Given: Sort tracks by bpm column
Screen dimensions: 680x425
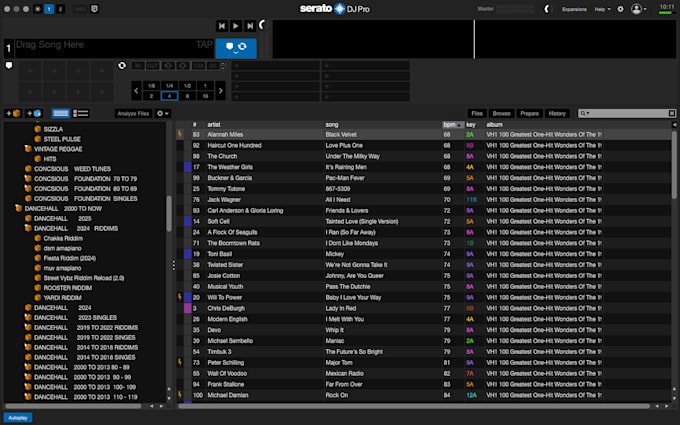Looking at the screenshot, I should pos(452,124).
